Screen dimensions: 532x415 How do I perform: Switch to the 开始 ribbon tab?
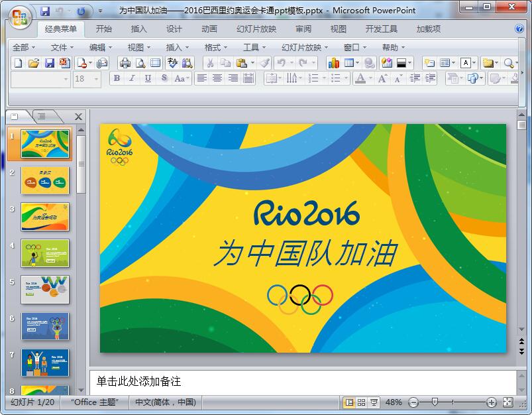click(104, 29)
